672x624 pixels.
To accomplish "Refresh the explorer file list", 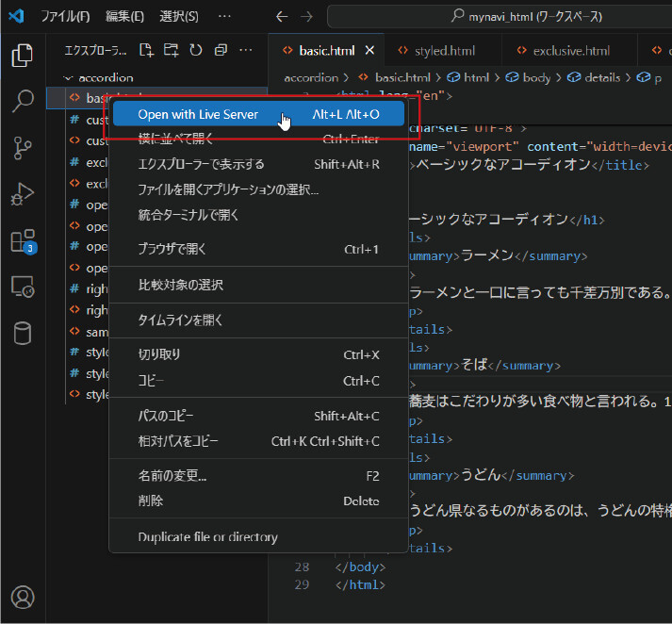I will tap(196, 51).
